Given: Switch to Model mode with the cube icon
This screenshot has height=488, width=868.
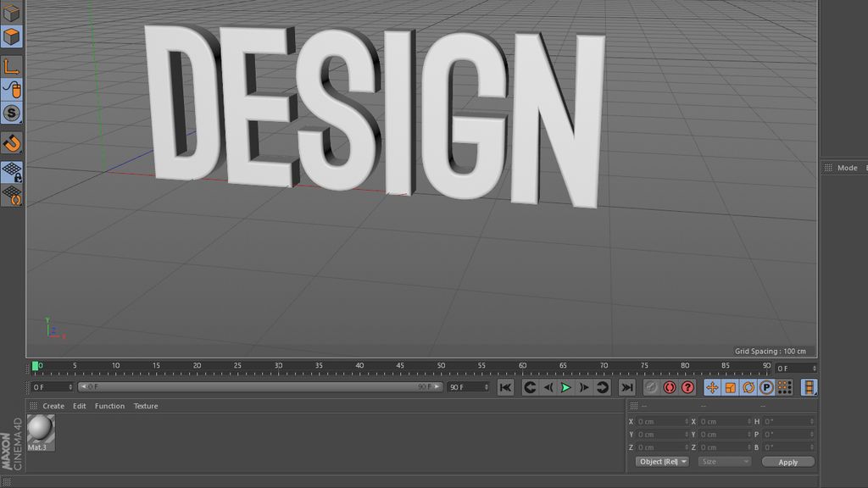Looking at the screenshot, I should coord(11,36).
